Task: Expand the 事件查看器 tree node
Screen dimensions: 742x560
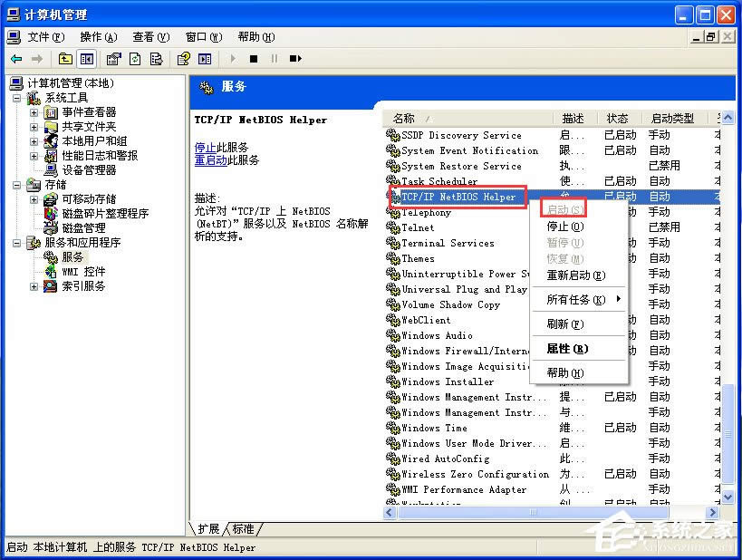Action: tap(34, 113)
